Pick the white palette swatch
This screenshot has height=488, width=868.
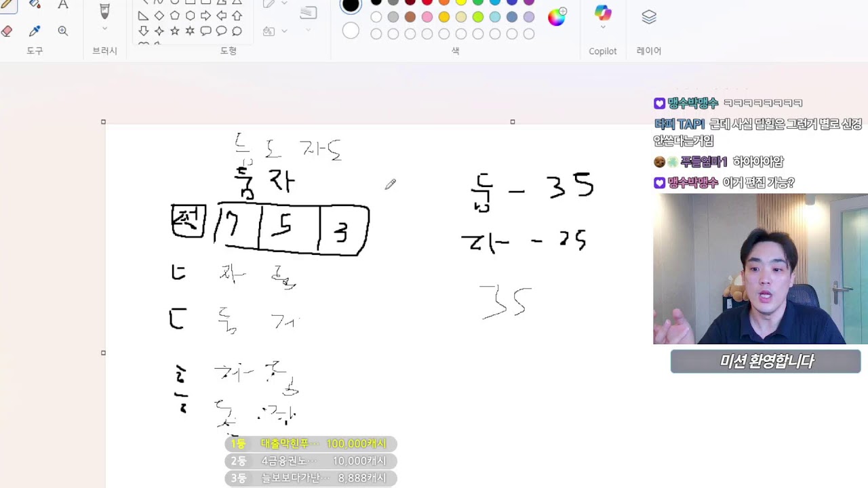(376, 17)
